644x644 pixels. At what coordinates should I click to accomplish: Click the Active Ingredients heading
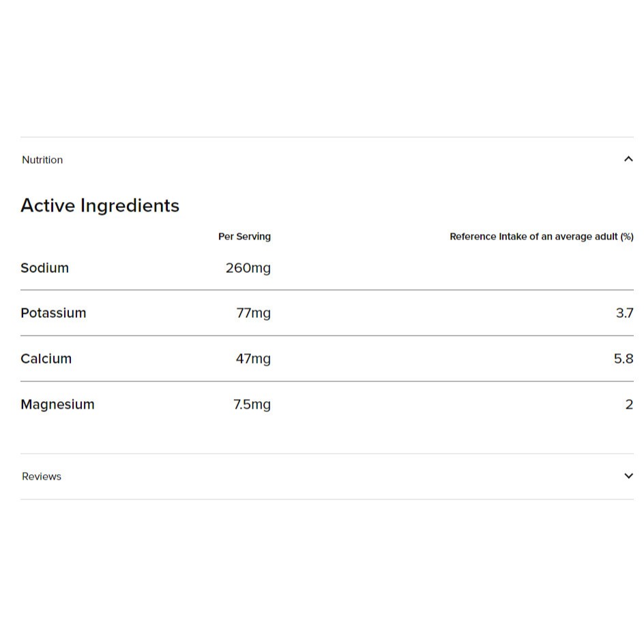click(100, 205)
